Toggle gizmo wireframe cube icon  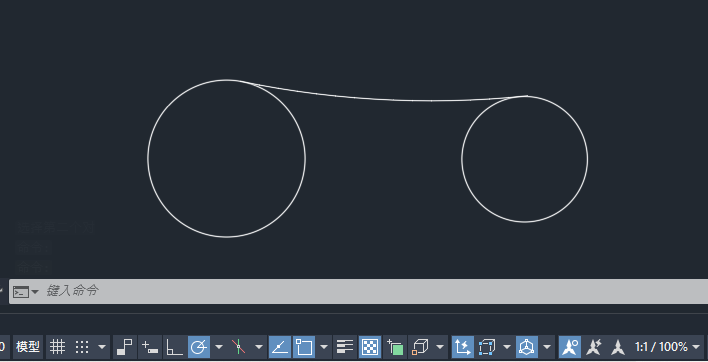click(527, 347)
